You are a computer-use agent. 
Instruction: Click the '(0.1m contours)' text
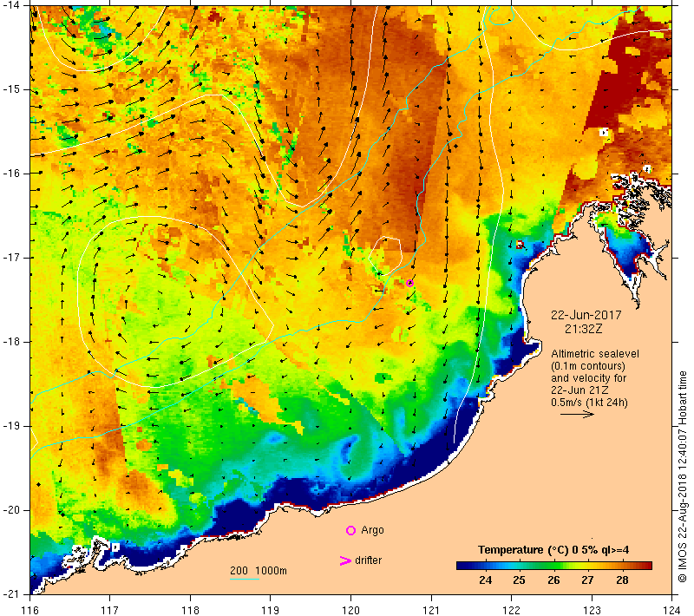click(588, 366)
